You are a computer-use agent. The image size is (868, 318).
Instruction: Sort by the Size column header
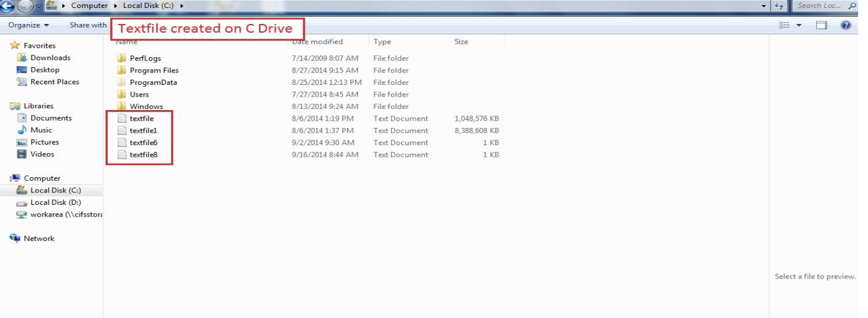[x=461, y=42]
